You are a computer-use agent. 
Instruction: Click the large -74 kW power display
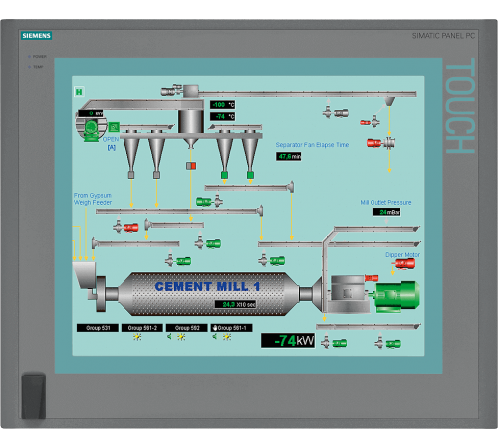point(288,340)
